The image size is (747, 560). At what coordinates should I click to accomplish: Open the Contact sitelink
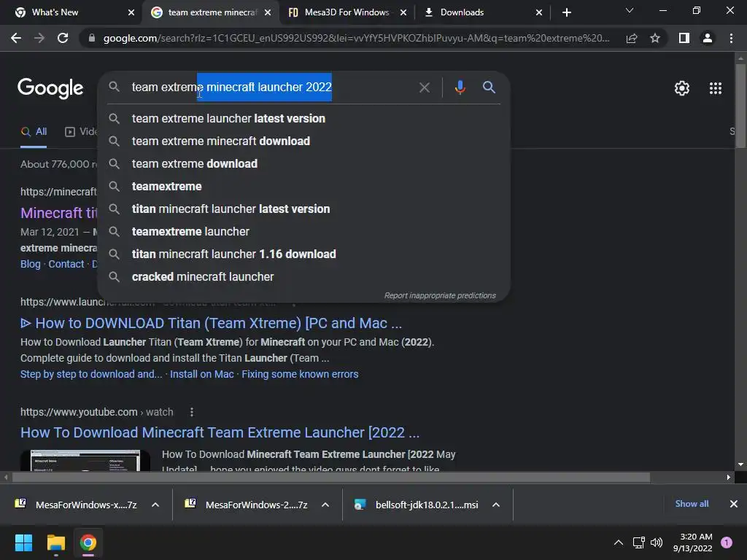[x=66, y=264]
